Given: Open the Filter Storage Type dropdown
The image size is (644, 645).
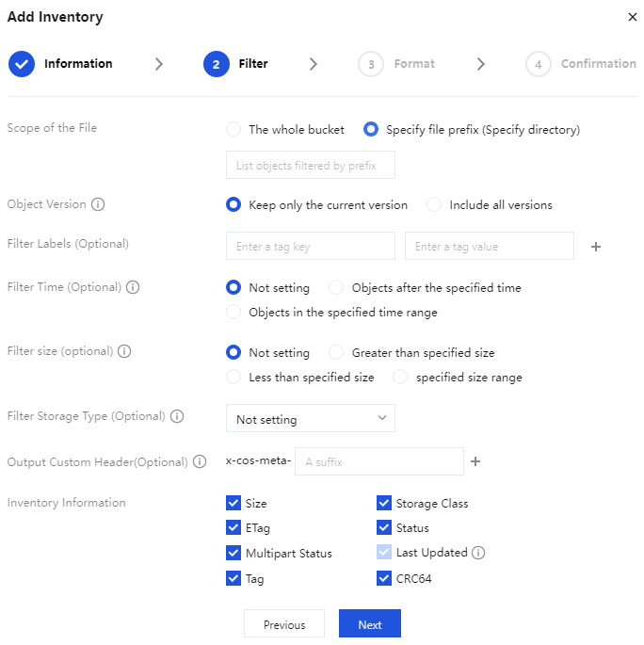Looking at the screenshot, I should pos(311,418).
